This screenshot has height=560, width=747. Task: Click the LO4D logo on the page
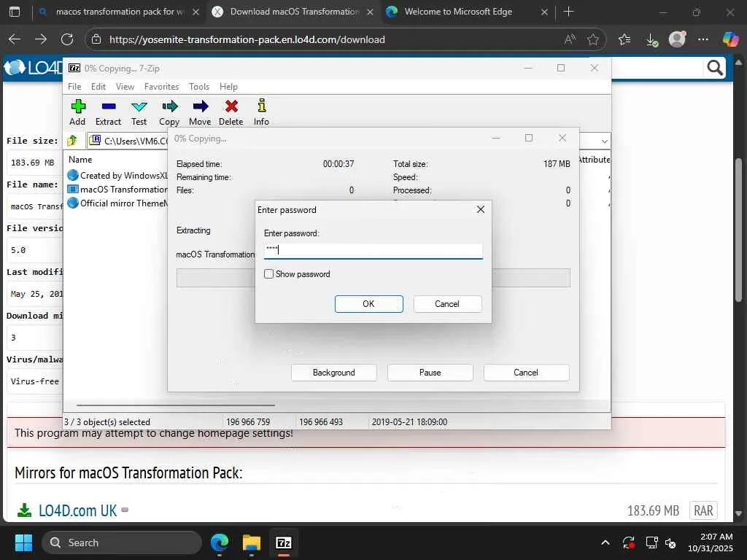tap(34, 68)
